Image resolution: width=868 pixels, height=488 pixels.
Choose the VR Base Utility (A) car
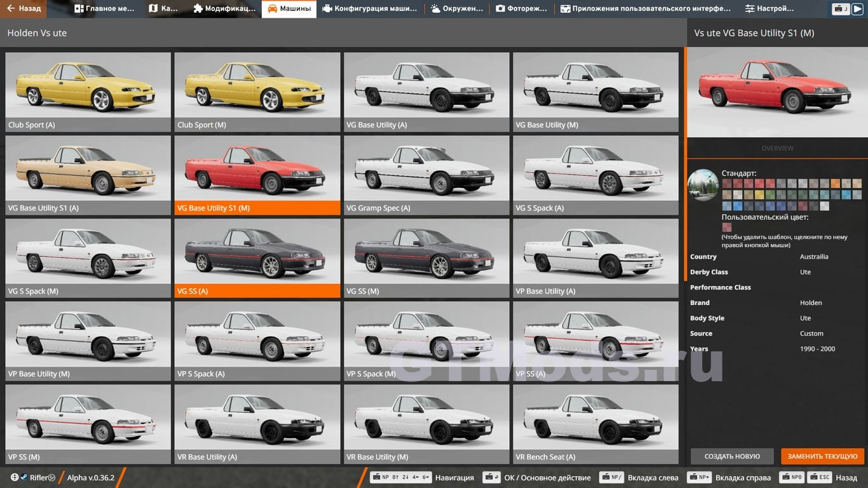coord(257,424)
